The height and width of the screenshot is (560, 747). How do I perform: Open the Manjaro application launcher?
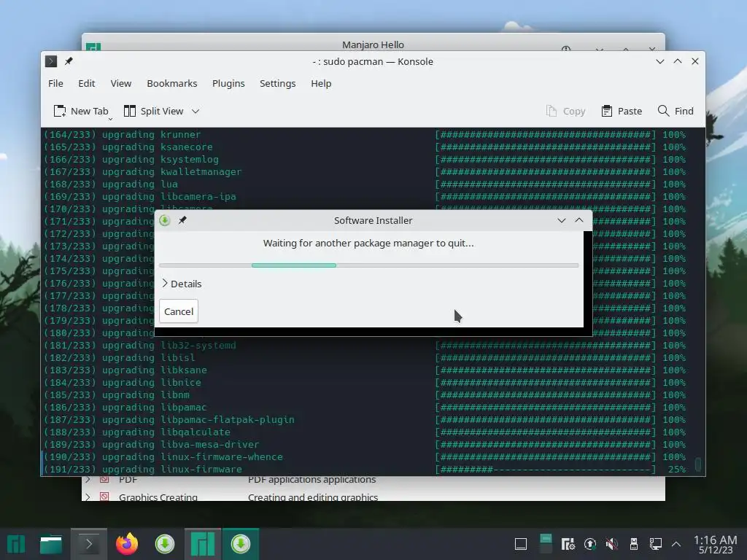tap(16, 544)
